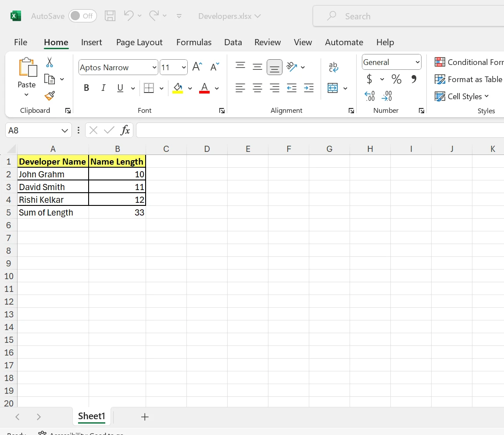
Task: Apply Percent Style formatting
Action: (x=397, y=79)
